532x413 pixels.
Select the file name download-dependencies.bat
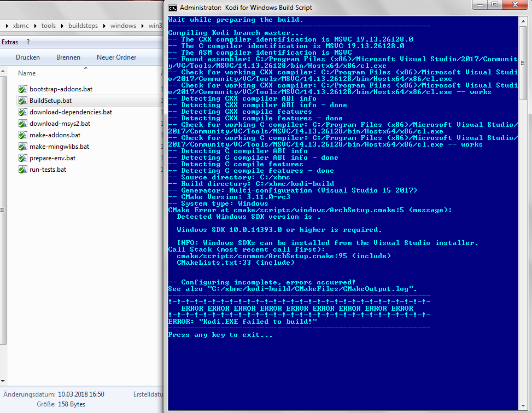71,112
